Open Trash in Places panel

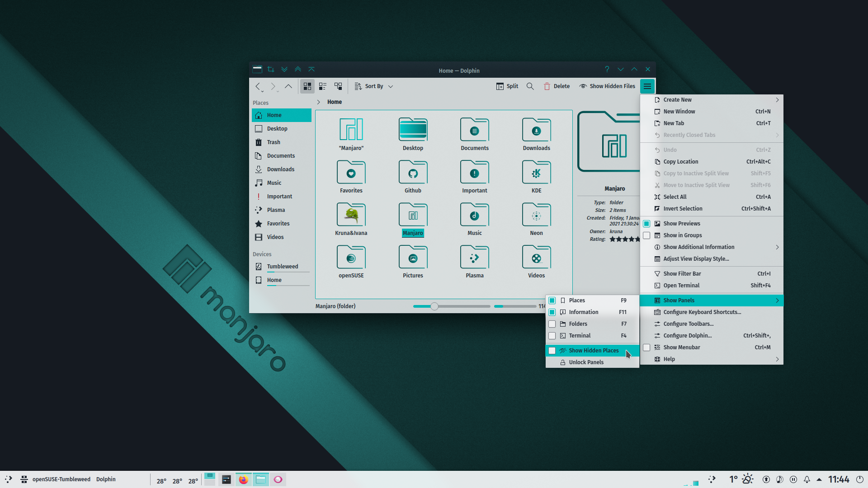pos(282,142)
